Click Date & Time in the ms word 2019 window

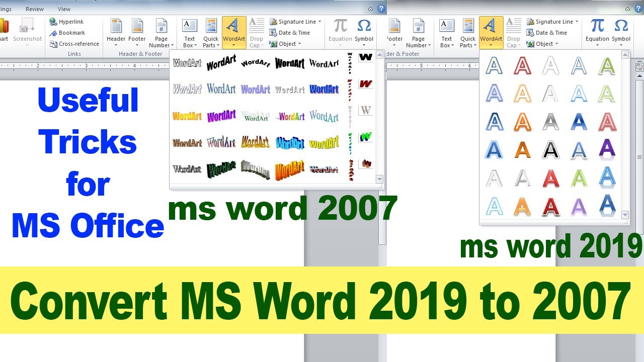click(x=547, y=33)
